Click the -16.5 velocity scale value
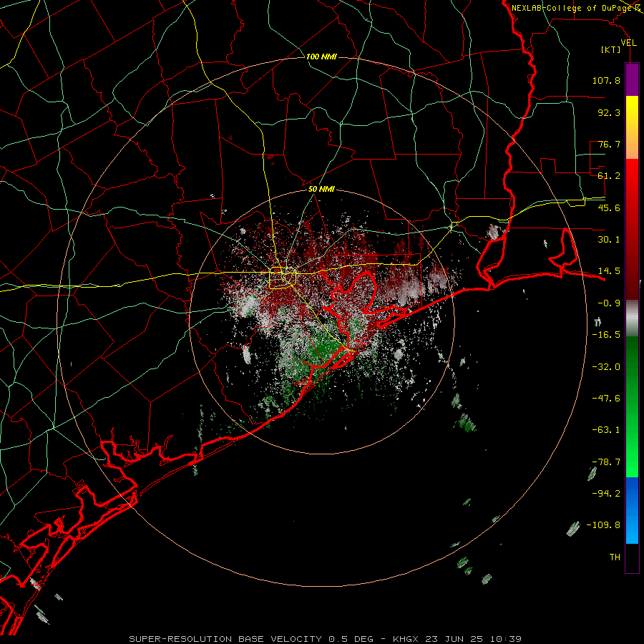This screenshot has width=644, height=644. tap(606, 335)
